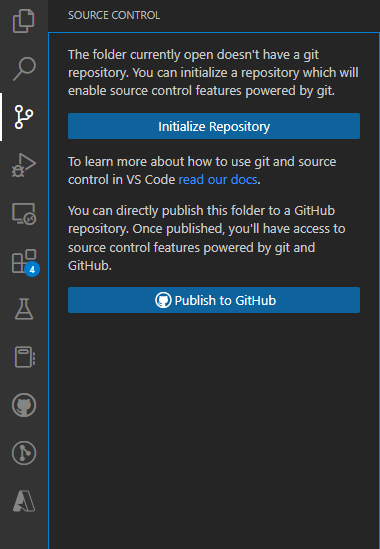Follow the 'read our docs' link

tap(218, 180)
